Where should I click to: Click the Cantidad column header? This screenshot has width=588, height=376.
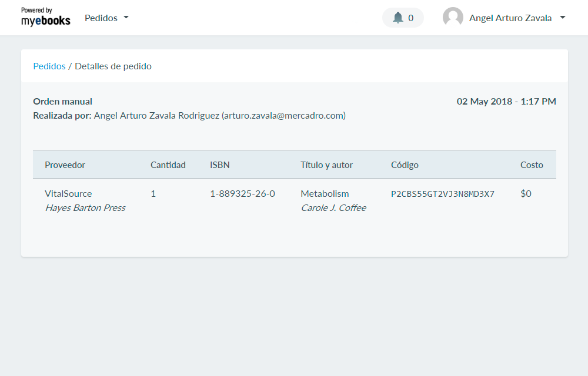[168, 165]
